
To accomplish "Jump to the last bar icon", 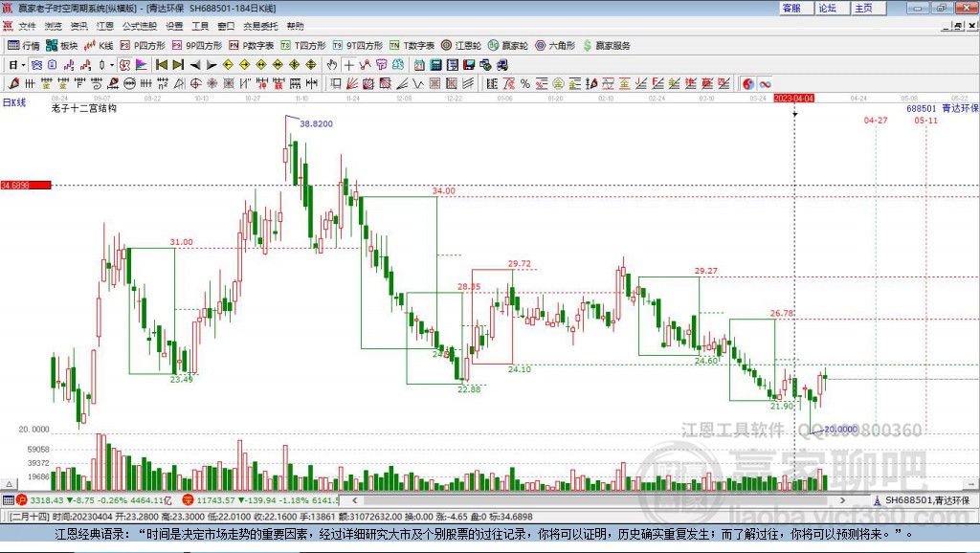I will click(x=178, y=65).
